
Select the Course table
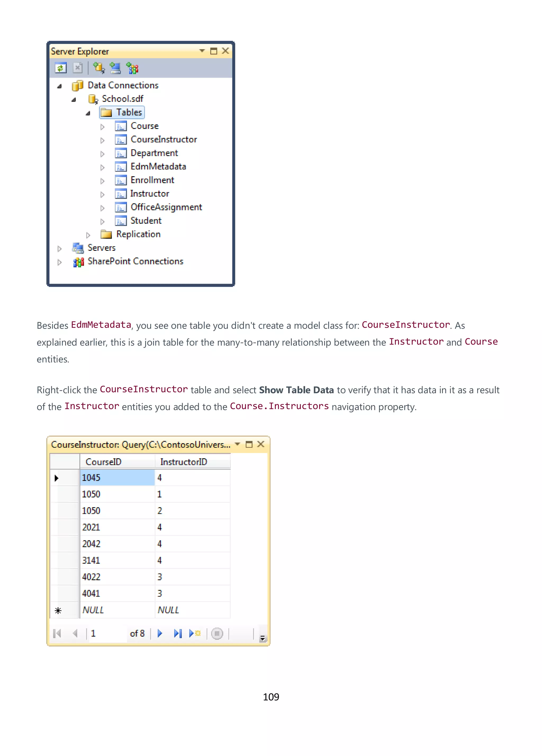coord(144,126)
